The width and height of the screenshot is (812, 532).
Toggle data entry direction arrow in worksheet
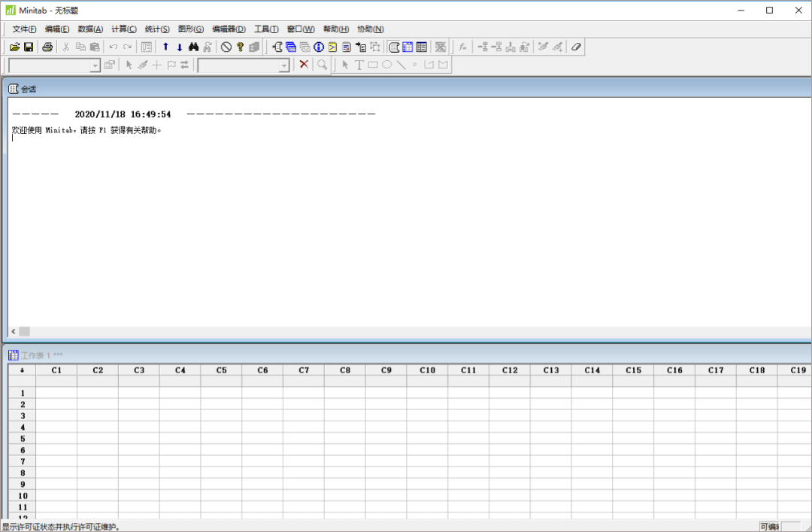pos(23,370)
